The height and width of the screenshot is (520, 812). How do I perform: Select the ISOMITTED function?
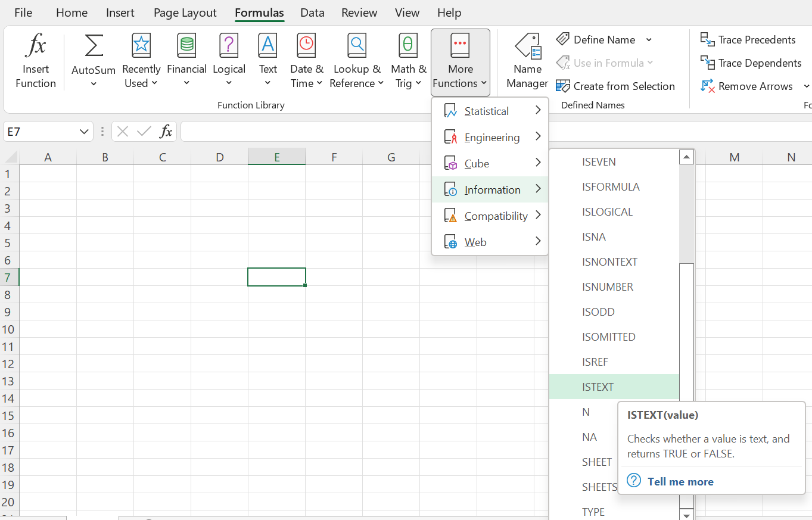click(614, 337)
